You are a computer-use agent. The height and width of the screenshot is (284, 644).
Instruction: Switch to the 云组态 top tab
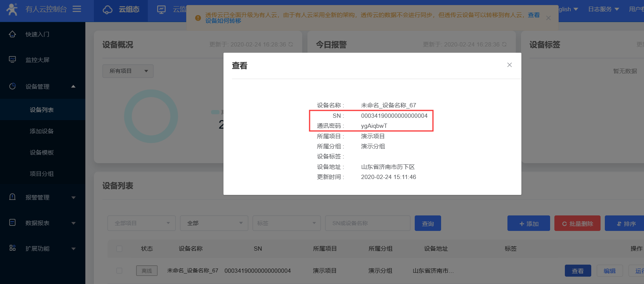121,10
